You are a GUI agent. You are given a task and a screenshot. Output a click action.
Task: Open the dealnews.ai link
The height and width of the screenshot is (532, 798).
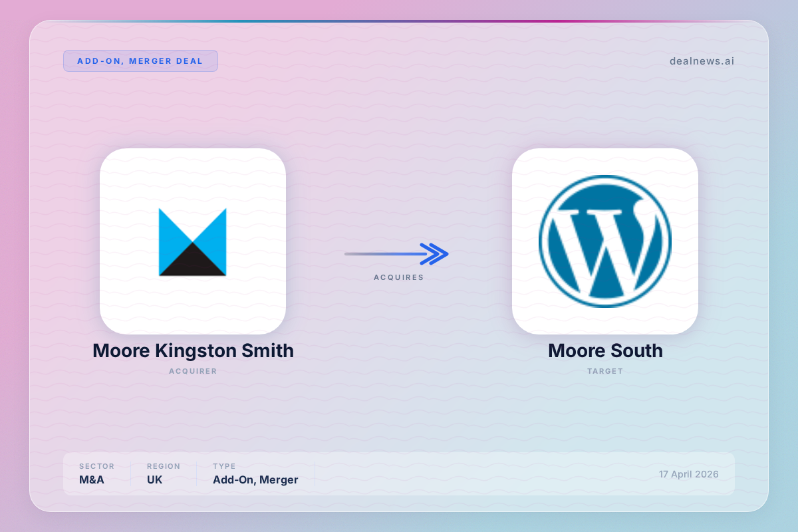pyautogui.click(x=702, y=61)
